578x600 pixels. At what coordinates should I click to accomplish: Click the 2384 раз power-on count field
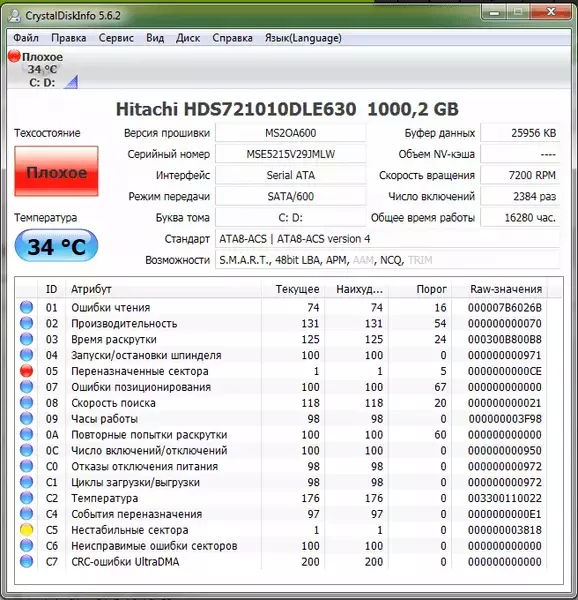pyautogui.click(x=520, y=196)
